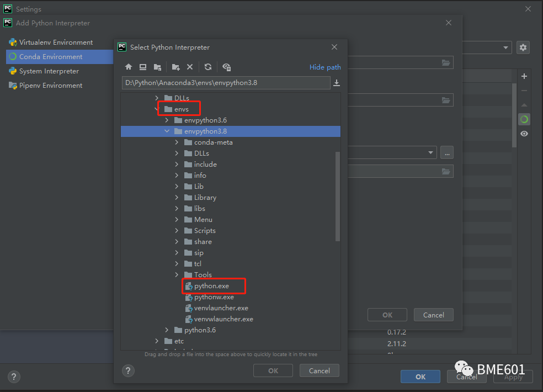Image resolution: width=543 pixels, height=392 pixels.
Task: Click the help button in Select Python Interpreter
Action: click(128, 371)
